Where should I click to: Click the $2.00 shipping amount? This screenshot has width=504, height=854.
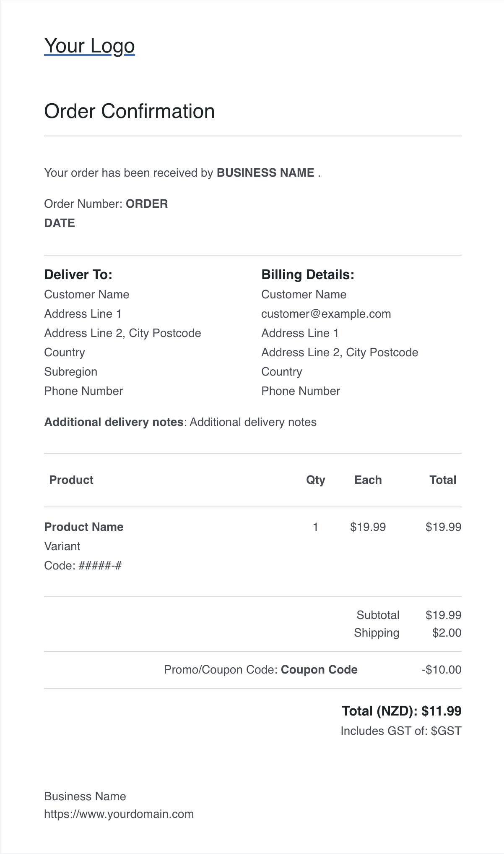(447, 633)
